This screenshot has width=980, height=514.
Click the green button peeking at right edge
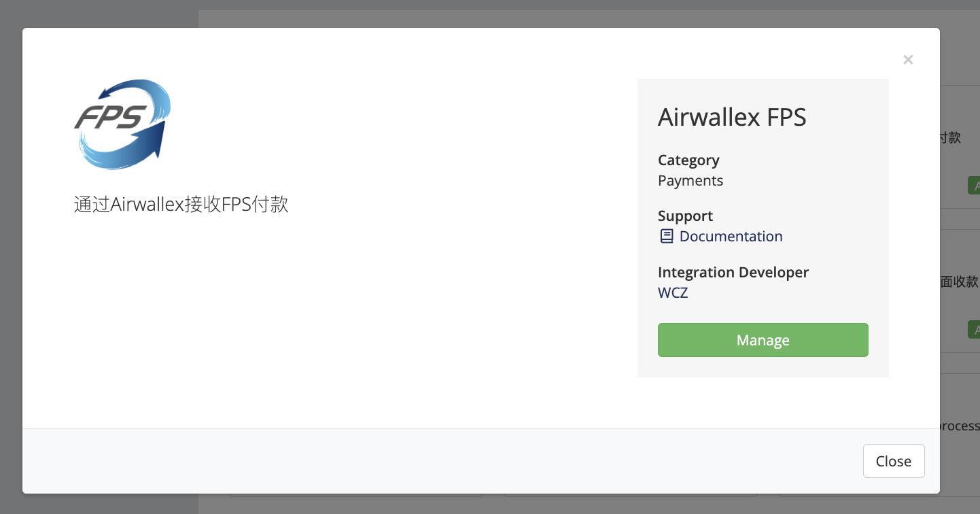pos(976,185)
